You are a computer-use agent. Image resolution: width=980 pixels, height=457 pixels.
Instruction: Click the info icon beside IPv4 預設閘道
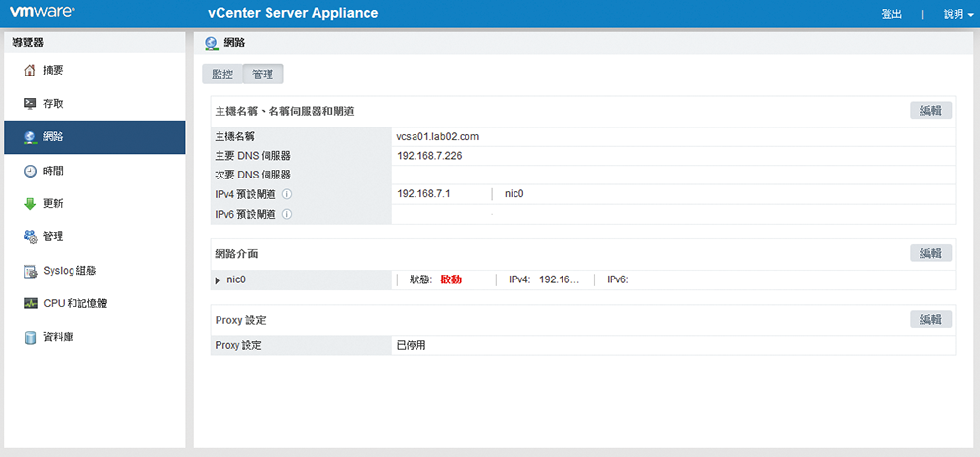coord(287,194)
